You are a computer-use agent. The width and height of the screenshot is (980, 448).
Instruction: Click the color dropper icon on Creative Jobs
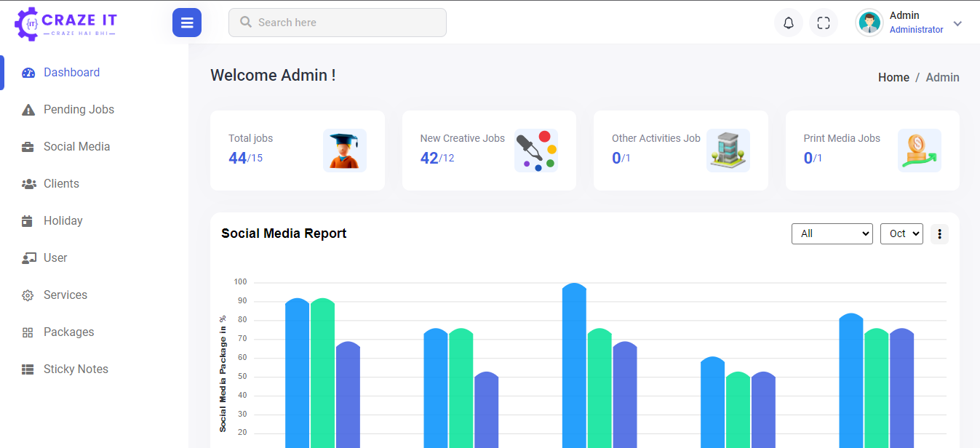coord(535,151)
